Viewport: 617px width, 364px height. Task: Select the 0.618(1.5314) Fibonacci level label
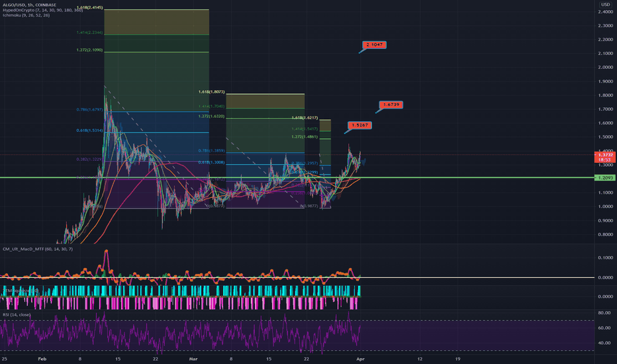point(90,130)
